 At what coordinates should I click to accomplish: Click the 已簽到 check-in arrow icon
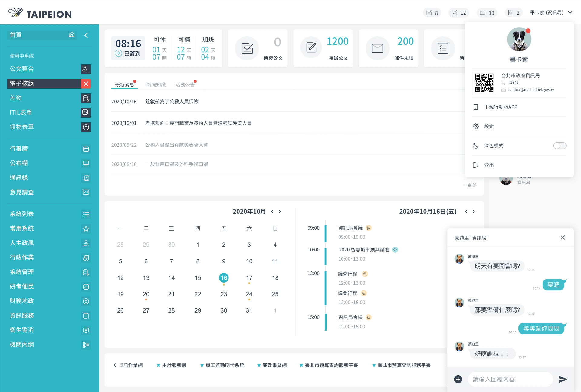point(119,53)
